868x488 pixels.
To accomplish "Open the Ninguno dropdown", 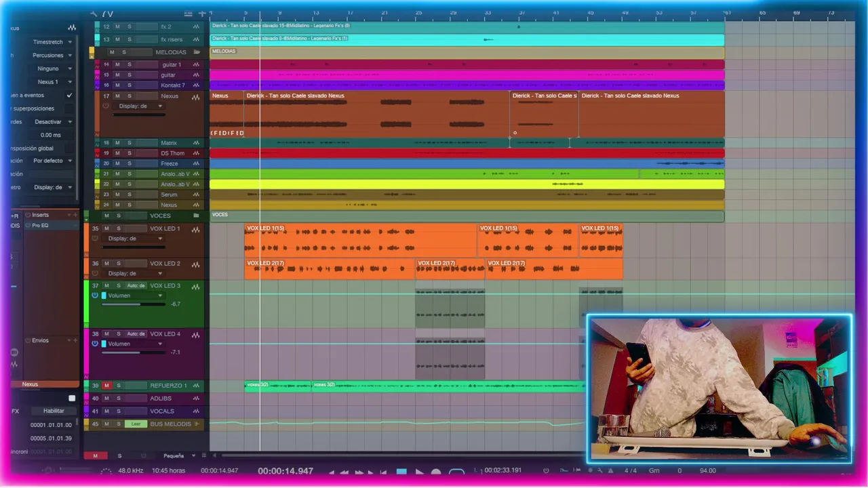I will (51, 68).
